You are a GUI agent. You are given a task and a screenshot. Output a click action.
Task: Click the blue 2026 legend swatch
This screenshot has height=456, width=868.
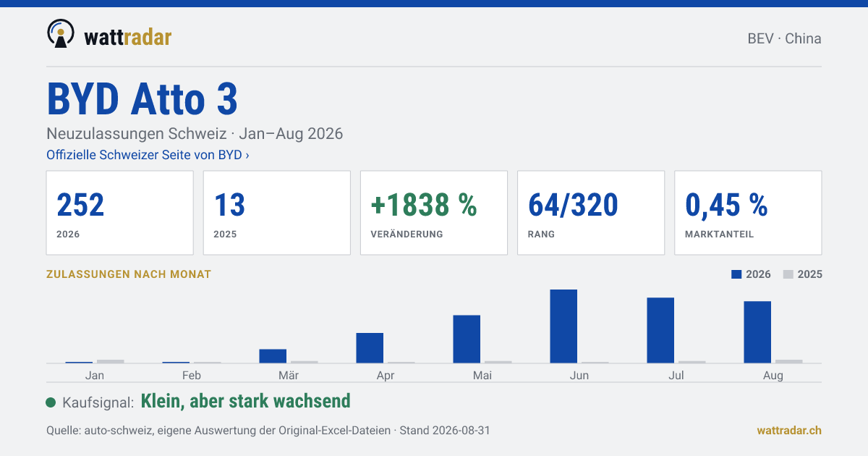point(737,274)
